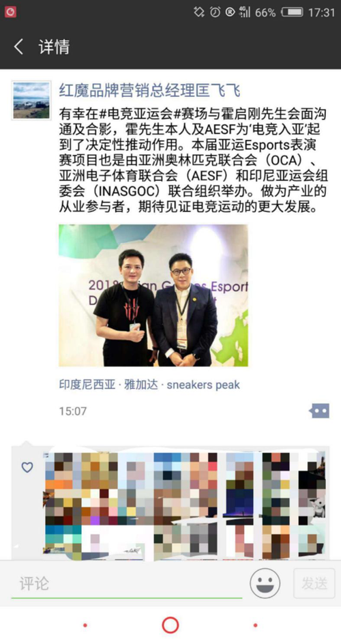Tap the 详情 page title
This screenshot has height=644, width=341.
pos(54,47)
